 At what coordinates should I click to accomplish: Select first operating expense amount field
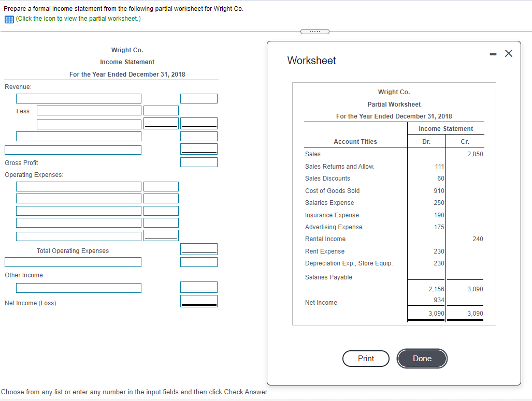pyautogui.click(x=161, y=186)
